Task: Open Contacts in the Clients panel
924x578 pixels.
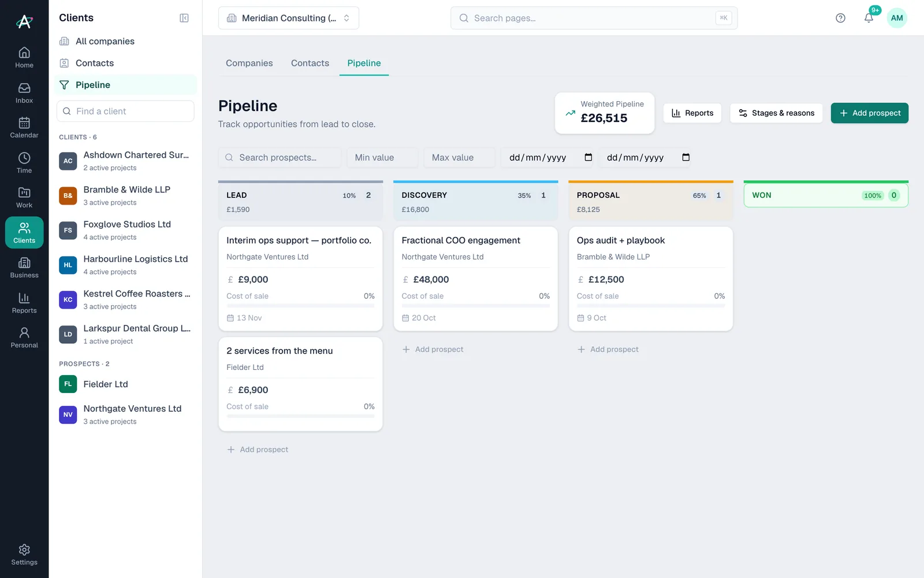Action: (x=125, y=63)
